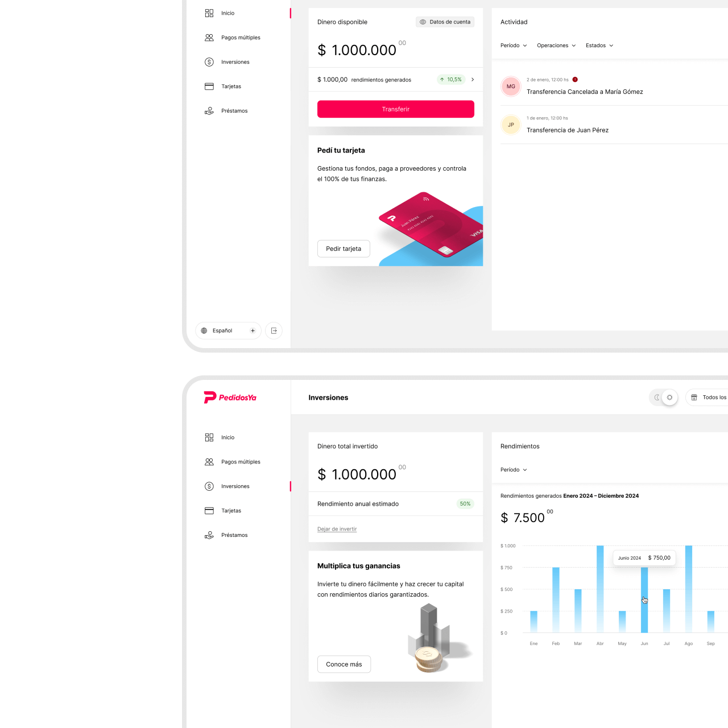The image size is (728, 728).
Task: Select the JP avatar in Actividad
Action: click(511, 125)
